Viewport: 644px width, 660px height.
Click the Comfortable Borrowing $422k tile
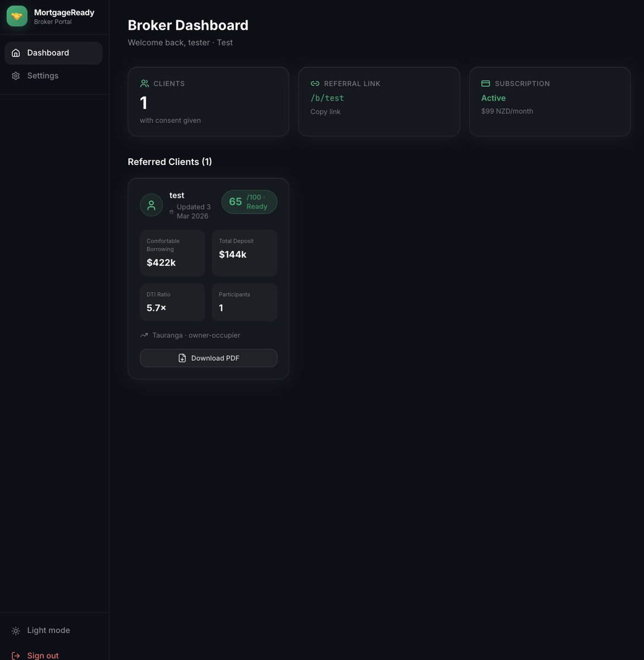173,253
